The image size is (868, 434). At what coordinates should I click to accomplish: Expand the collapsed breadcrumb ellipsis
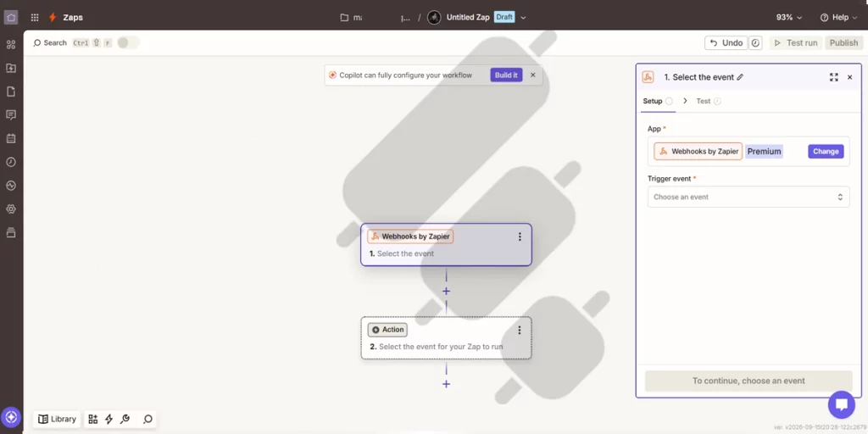[405, 18]
